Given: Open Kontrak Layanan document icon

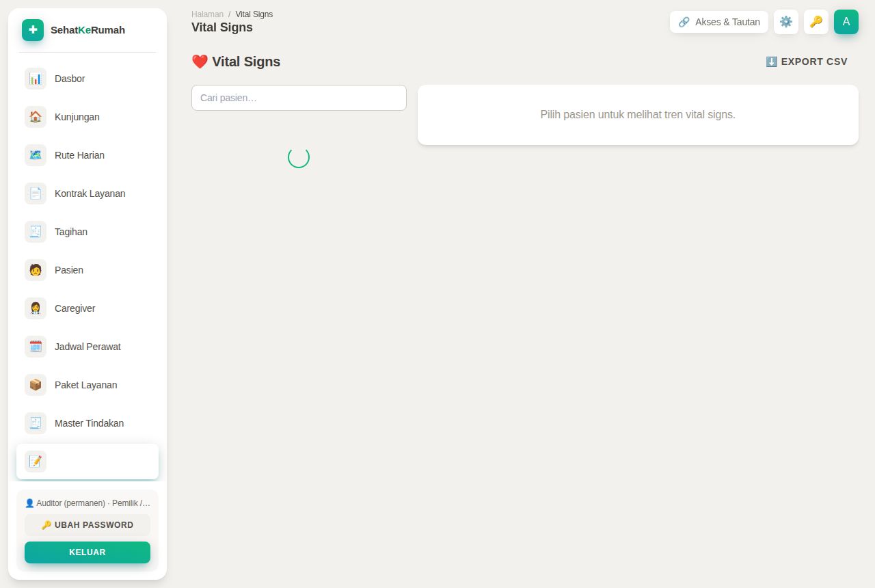Looking at the screenshot, I should pos(36,193).
